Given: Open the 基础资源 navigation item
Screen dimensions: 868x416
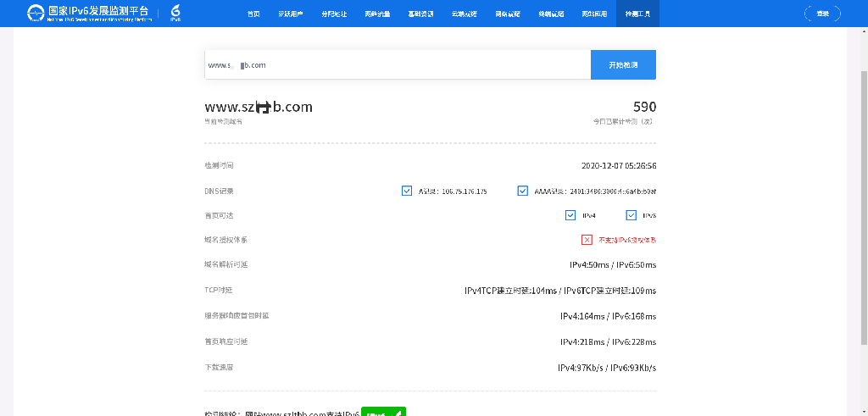Looking at the screenshot, I should pos(420,14).
